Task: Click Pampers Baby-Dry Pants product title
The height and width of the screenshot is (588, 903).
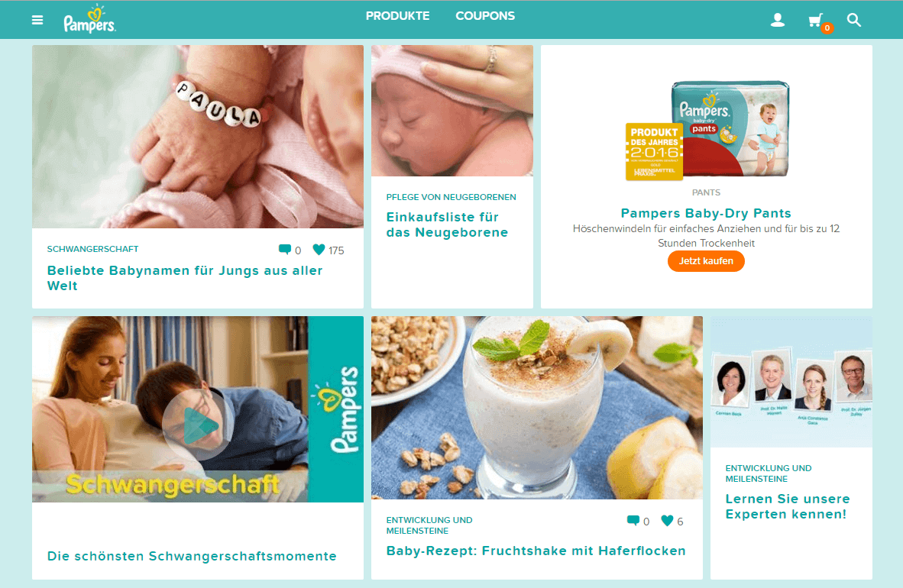Action: tap(706, 213)
